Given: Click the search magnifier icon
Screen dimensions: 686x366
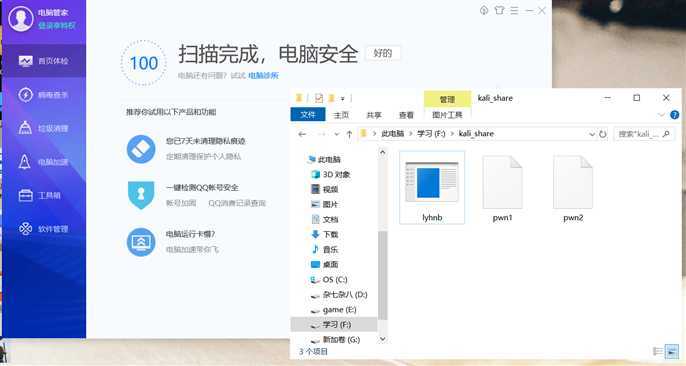Looking at the screenshot, I should coord(666,134).
